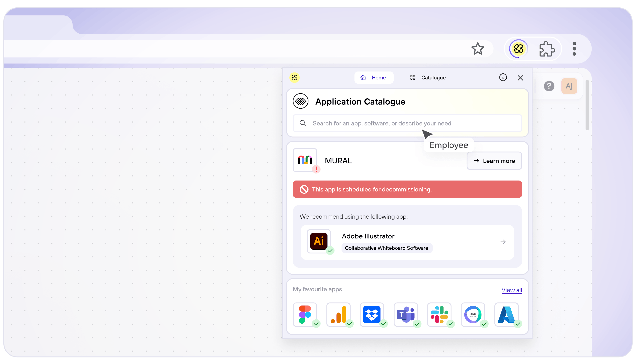Switch to the Home tab
Image resolution: width=636 pixels, height=364 pixels.
pyautogui.click(x=373, y=78)
